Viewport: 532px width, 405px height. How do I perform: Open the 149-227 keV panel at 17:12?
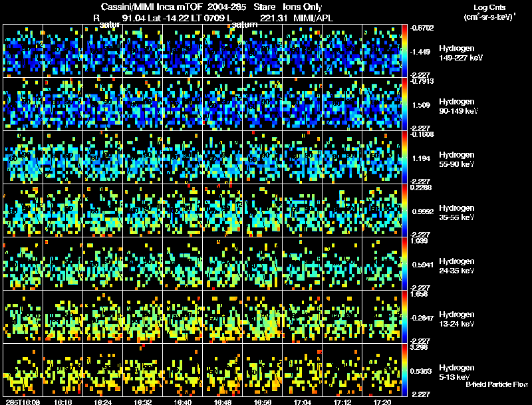342,51
